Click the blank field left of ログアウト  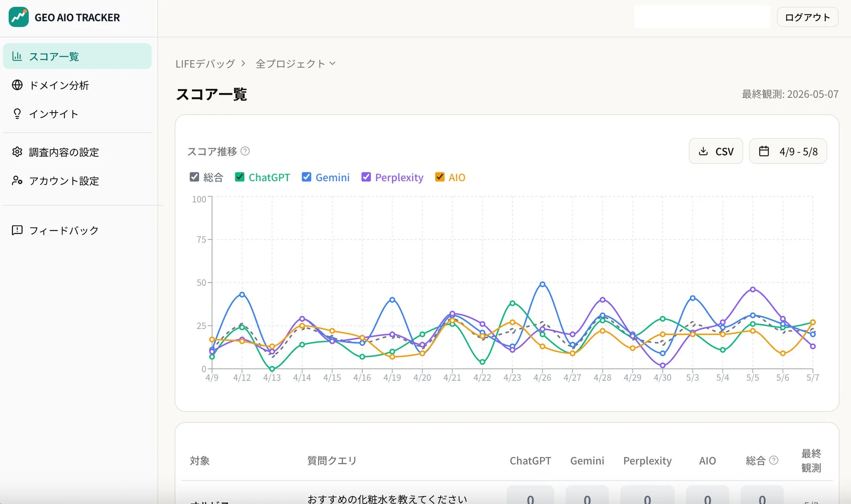702,17
